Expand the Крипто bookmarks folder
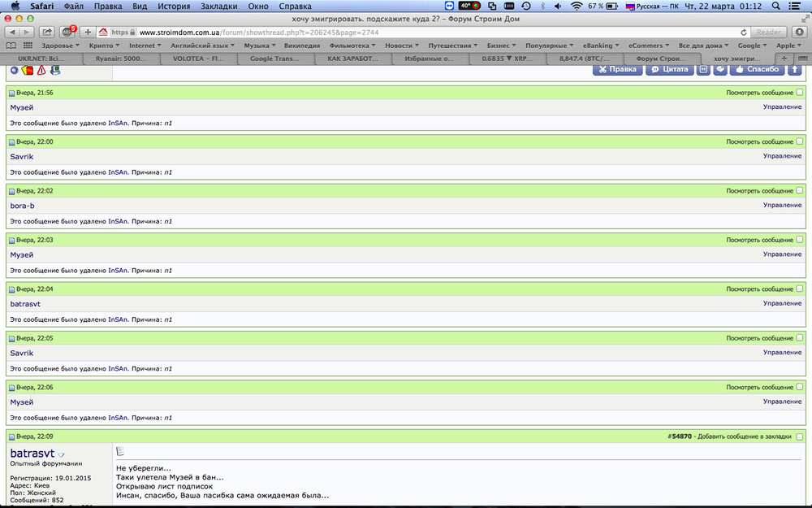812x508 pixels. click(104, 46)
